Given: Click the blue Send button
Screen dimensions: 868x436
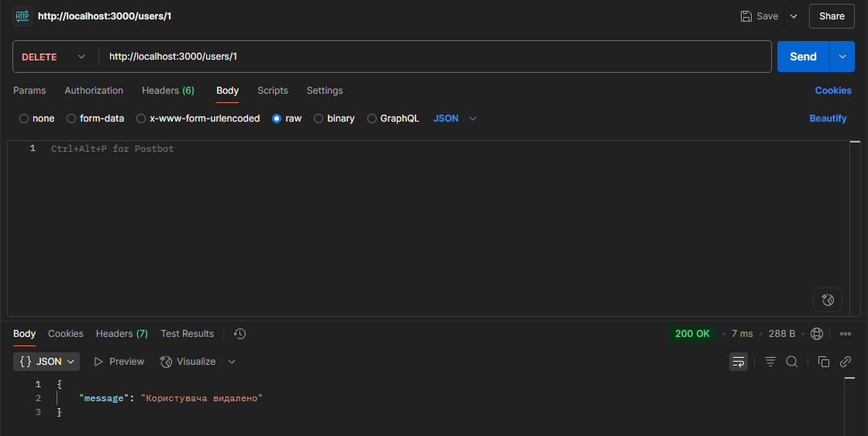Looking at the screenshot, I should click(803, 57).
